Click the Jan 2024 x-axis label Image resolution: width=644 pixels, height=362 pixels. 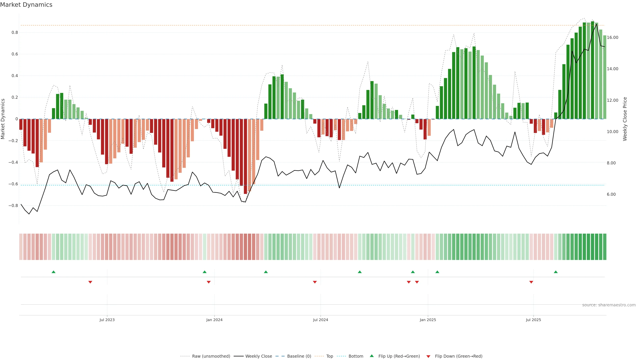point(214,320)
